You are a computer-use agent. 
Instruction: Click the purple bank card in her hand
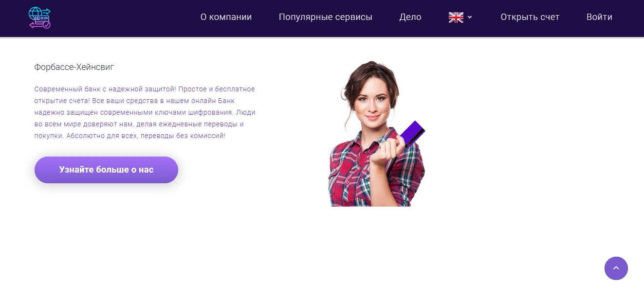click(412, 133)
